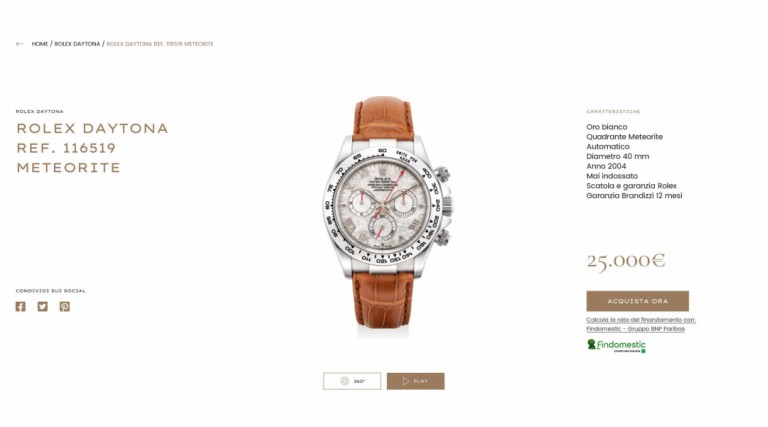Share on Pinterest icon
768x427 pixels.
(65, 307)
